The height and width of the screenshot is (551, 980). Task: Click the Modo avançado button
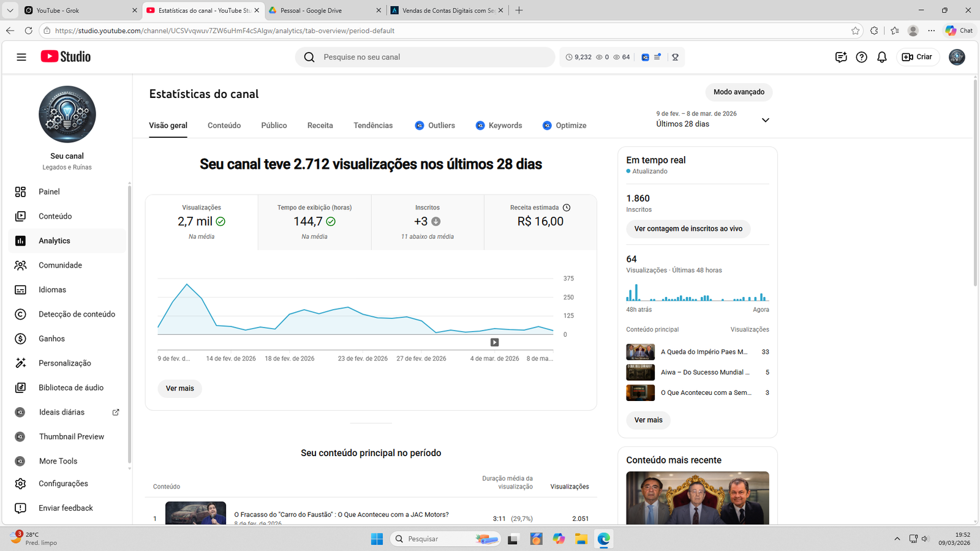tap(739, 92)
